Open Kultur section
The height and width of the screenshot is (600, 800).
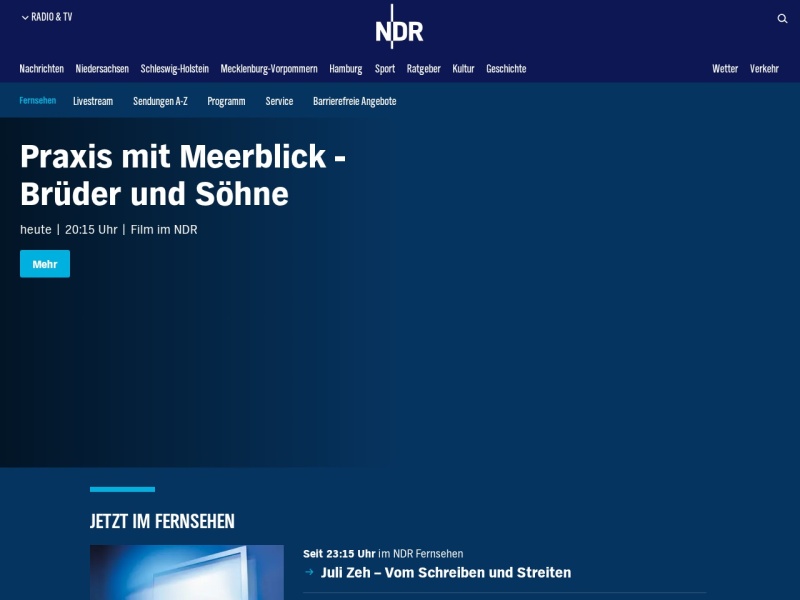tap(463, 69)
